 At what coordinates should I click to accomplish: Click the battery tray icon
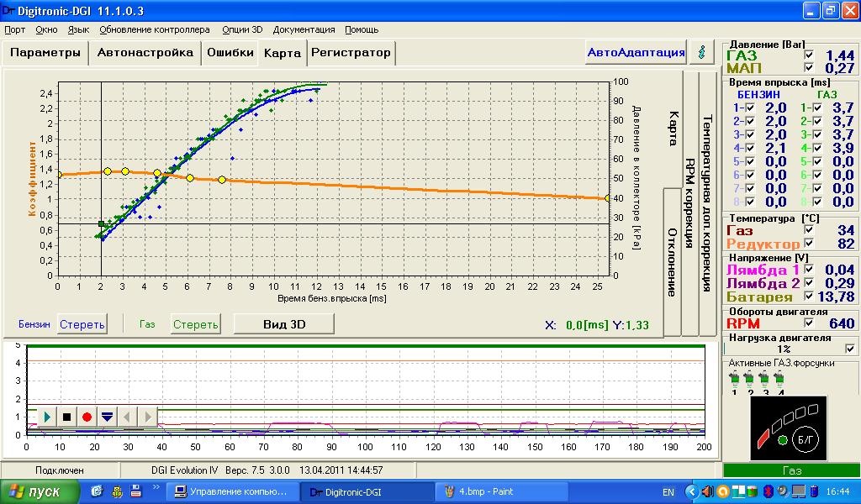(814, 491)
